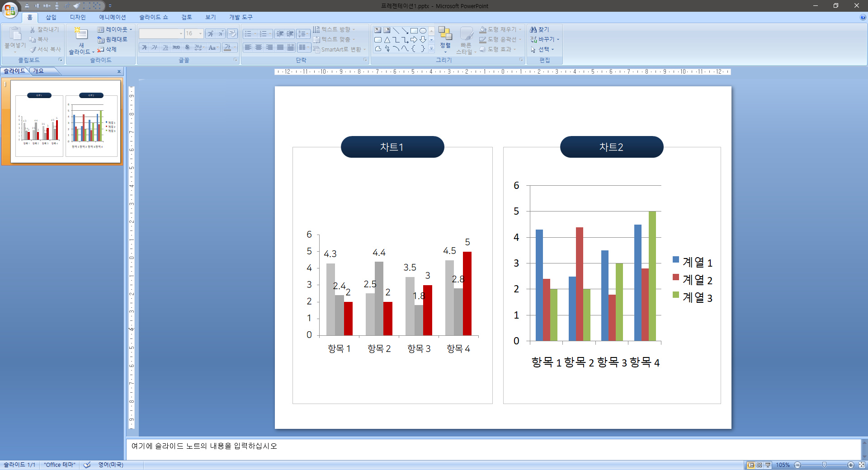Clear all formatting eraser icon
This screenshot has width=868, height=470.
click(x=232, y=33)
